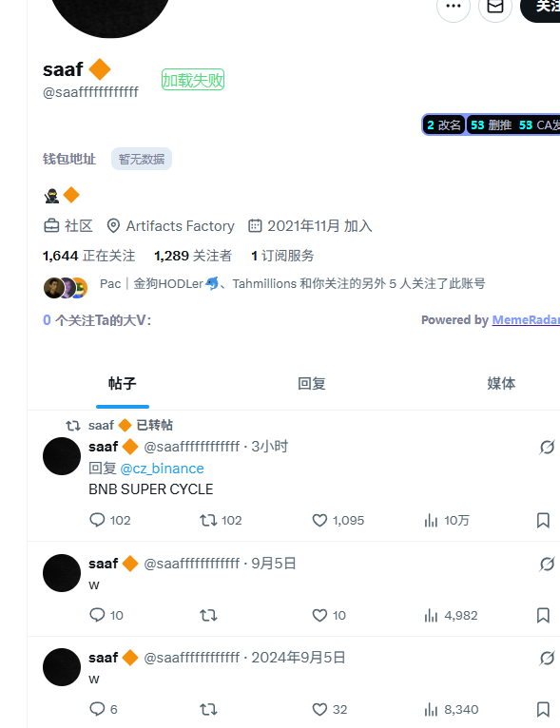Click Grok icon on the 9月5日 post
Viewport: 560px width, 728px height.
pyautogui.click(x=547, y=564)
